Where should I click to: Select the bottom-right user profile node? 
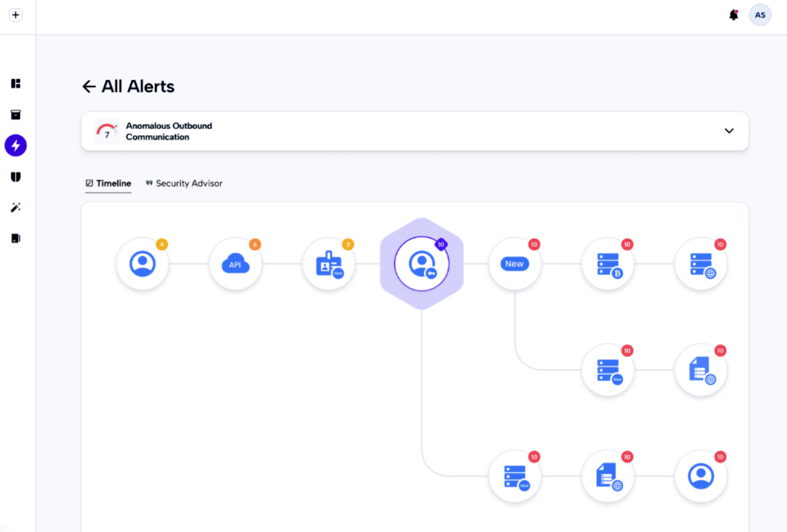(701, 476)
